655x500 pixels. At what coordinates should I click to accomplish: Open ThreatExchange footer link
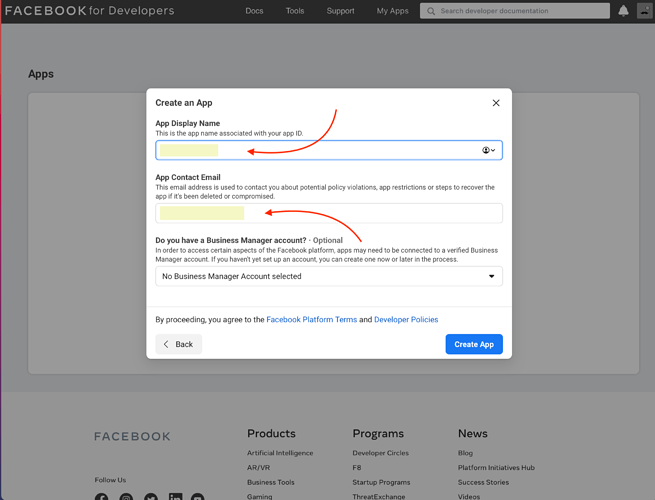379,497
